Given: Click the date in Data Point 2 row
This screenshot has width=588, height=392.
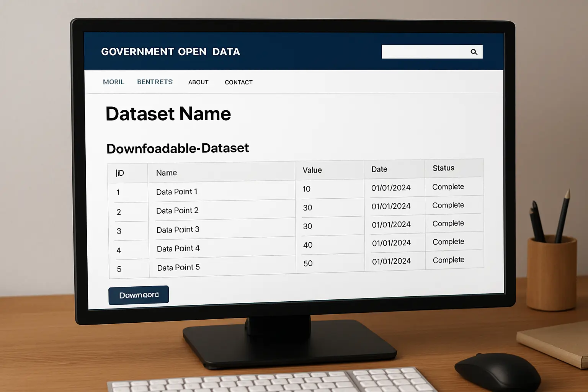Looking at the screenshot, I should click(391, 206).
